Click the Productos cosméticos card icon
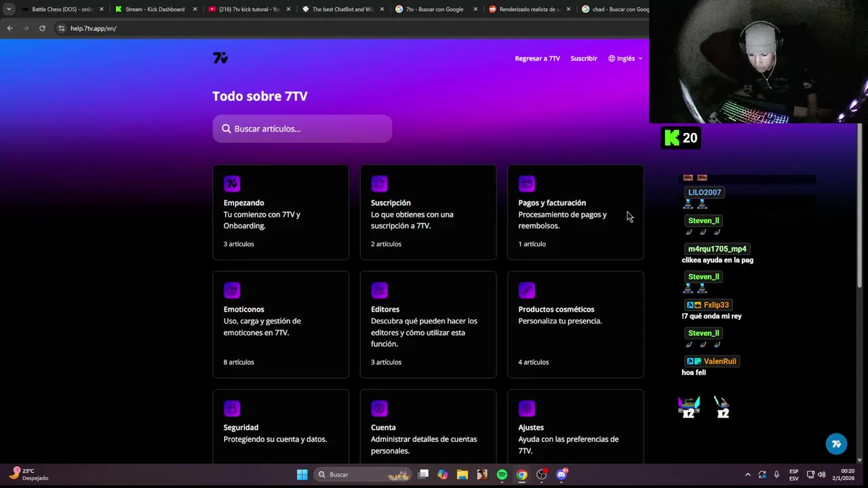The width and height of the screenshot is (868, 488). point(527,290)
